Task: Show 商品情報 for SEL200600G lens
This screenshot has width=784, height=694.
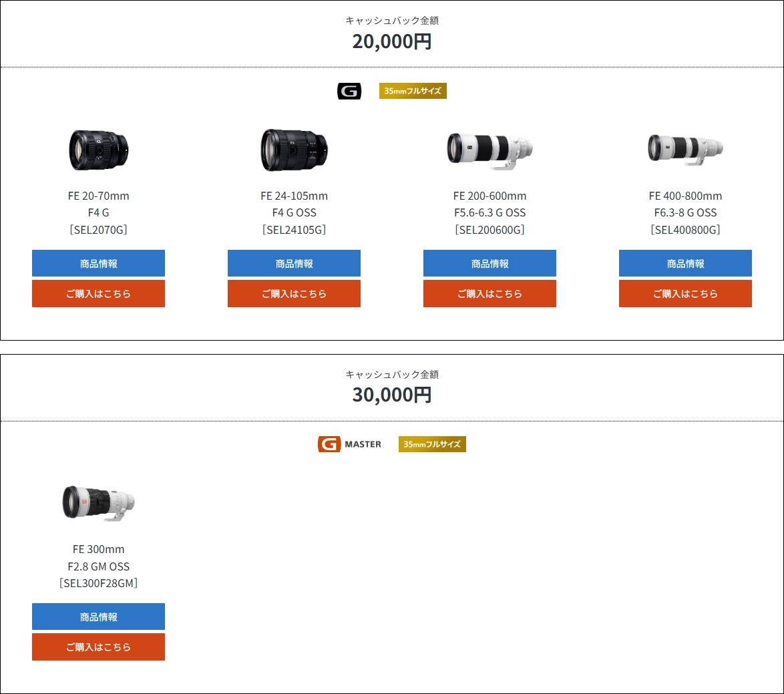Action: click(x=489, y=264)
